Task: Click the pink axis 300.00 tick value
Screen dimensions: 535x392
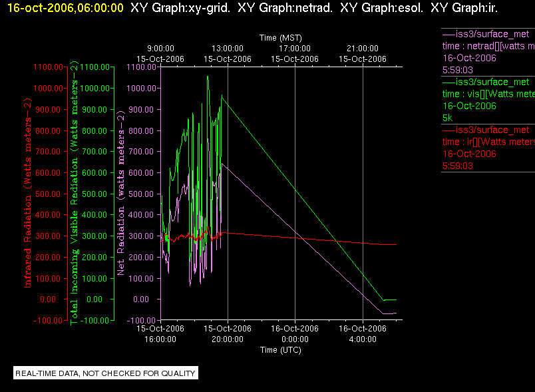Action: 141,236
